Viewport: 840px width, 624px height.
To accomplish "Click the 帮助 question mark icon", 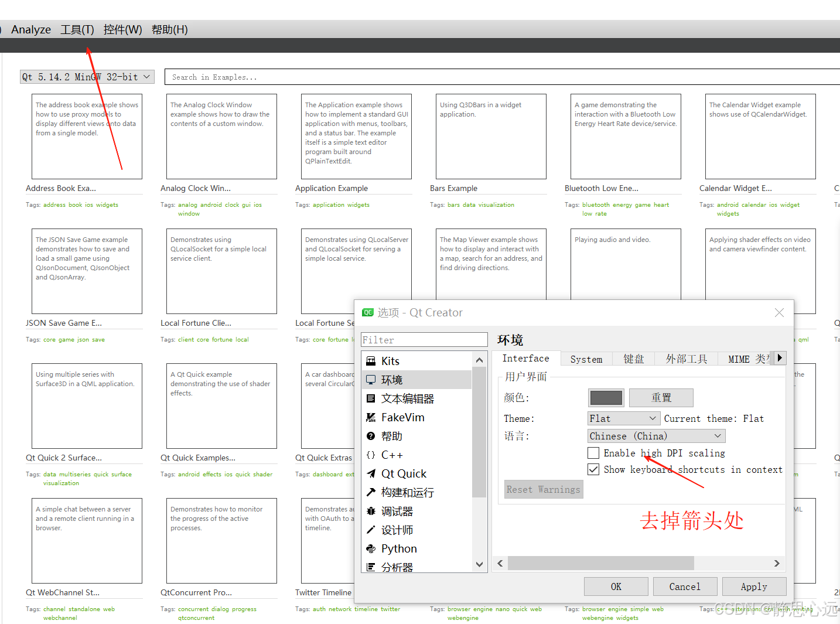I will click(x=371, y=436).
